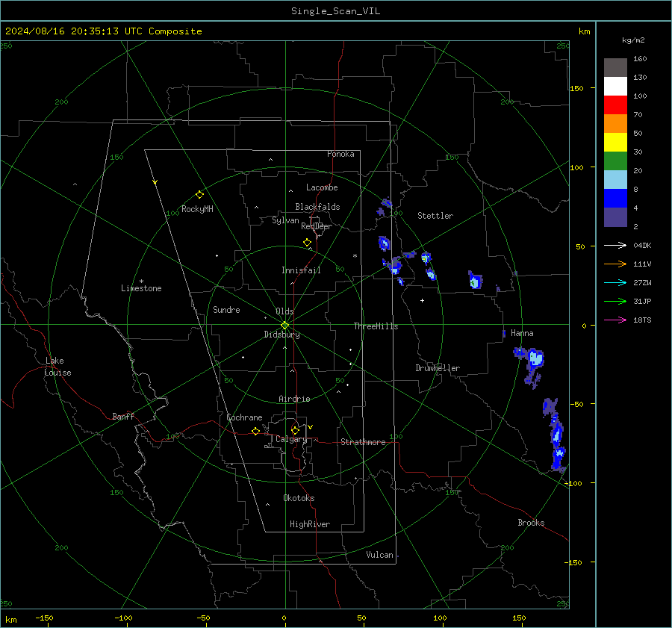The image size is (672, 628).
Task: Click the Banff town label
Action: tap(123, 416)
